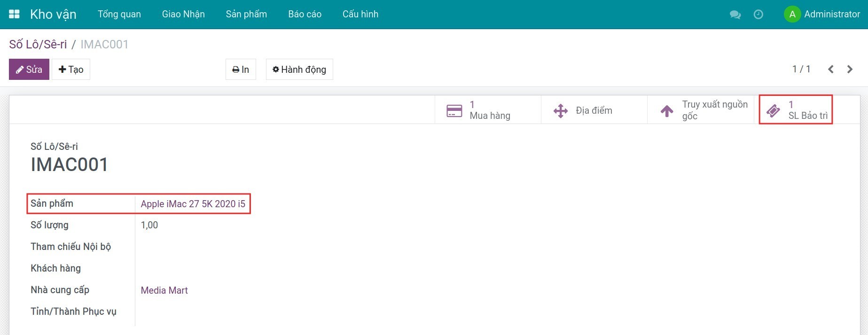Open the SL Bảo trì maintenance button
Viewport: 868px width, 335px height.
(x=796, y=110)
